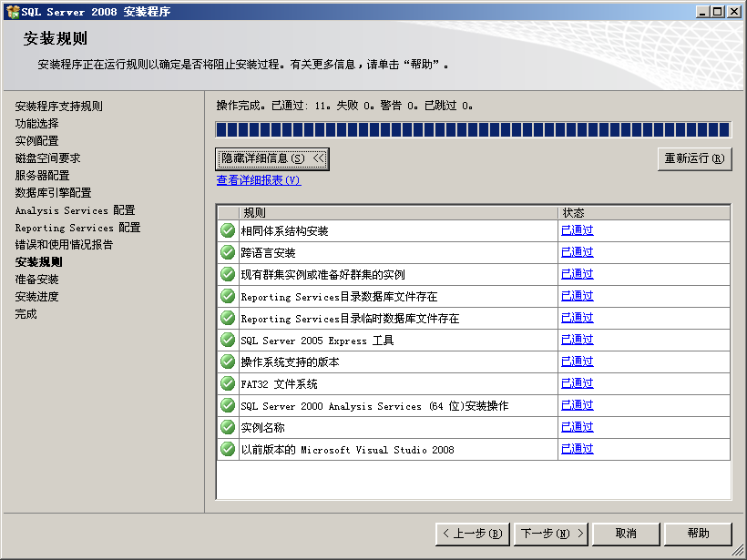Open 已通过 link for 跨语言安装
Viewport: 747px width, 560px height.
click(578, 252)
